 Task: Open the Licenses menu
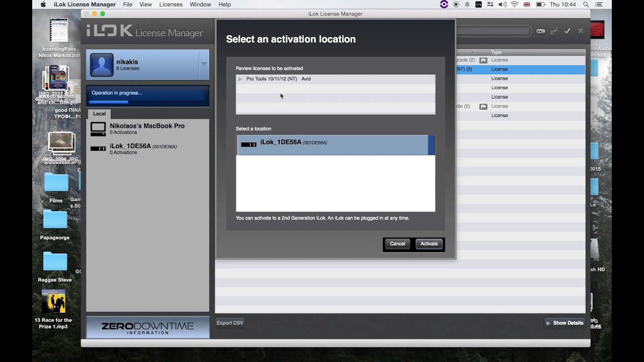(171, 5)
